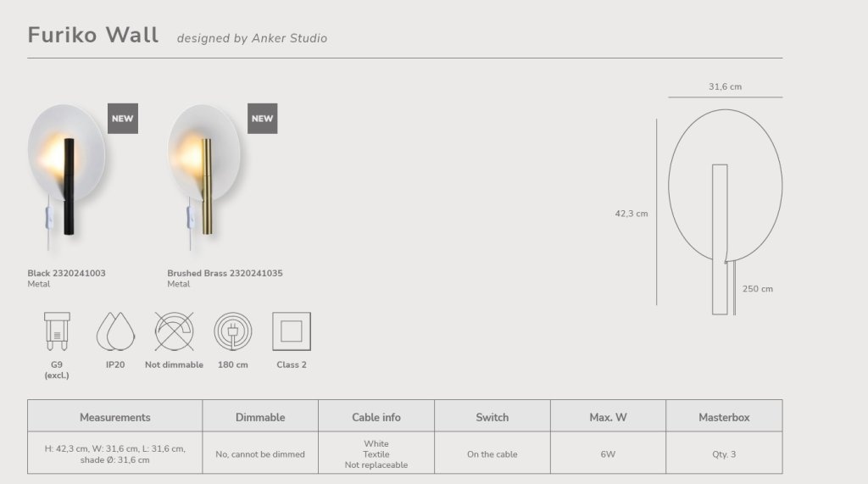Click the 'Masterbox' table header
The width and height of the screenshot is (868, 484).
(x=724, y=417)
